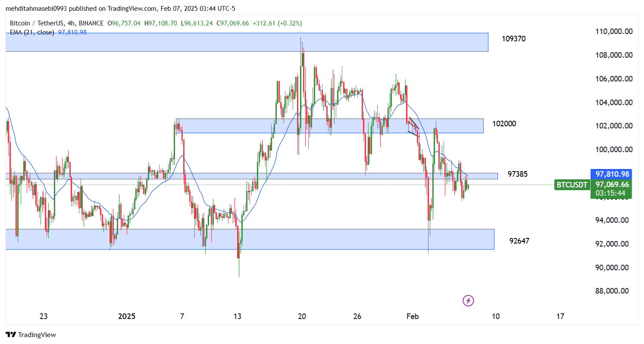The height and width of the screenshot is (344, 644).
Task: Click the blue 97,810.98 EMA price label
Action: click(611, 174)
